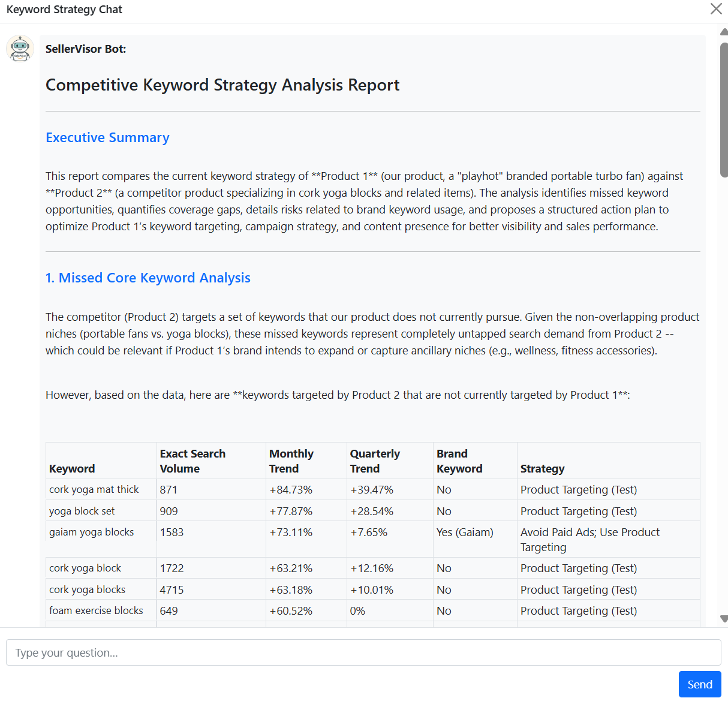Select the 'foam exercise blocks' keyword cell
This screenshot has height=701, width=728.
(x=101, y=610)
